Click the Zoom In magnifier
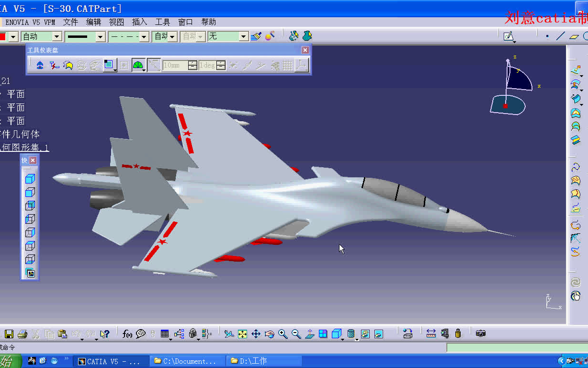 click(283, 333)
